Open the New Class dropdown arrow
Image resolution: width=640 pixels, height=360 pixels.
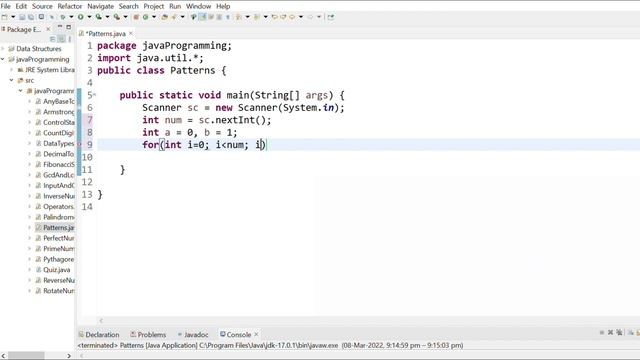point(154,17)
